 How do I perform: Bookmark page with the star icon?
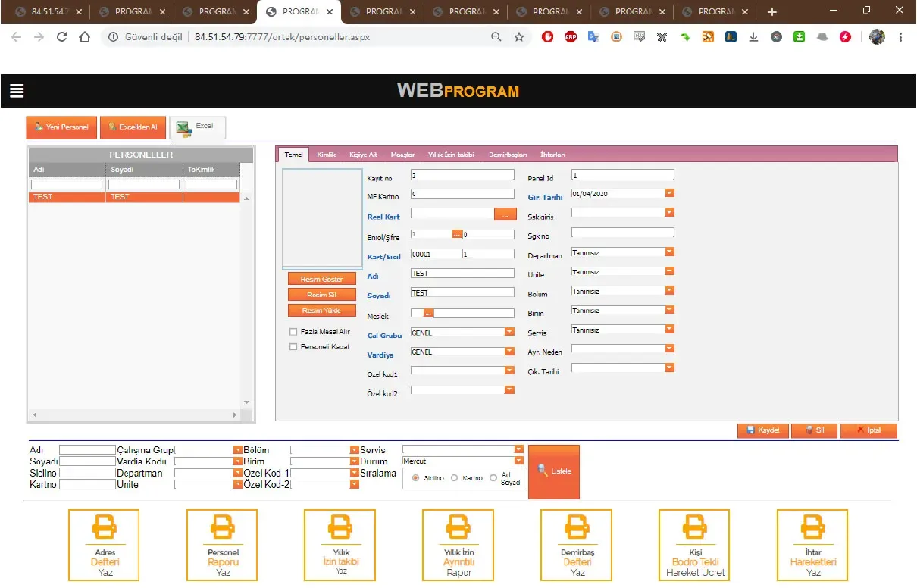[x=519, y=37]
